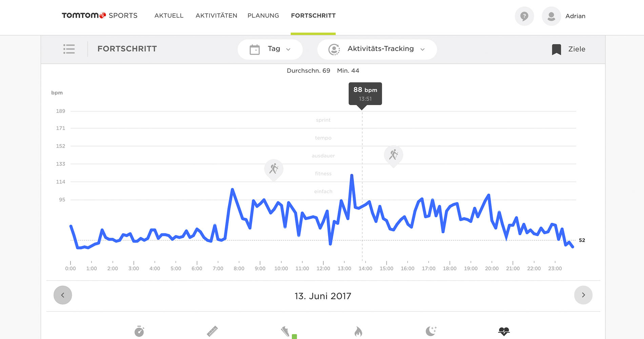
Task: Click the stopwatch duration metric icon
Action: (x=139, y=331)
